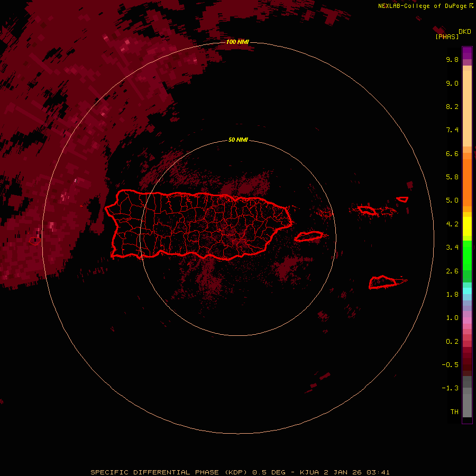Click the 6.6 value on color scale

[452, 153]
